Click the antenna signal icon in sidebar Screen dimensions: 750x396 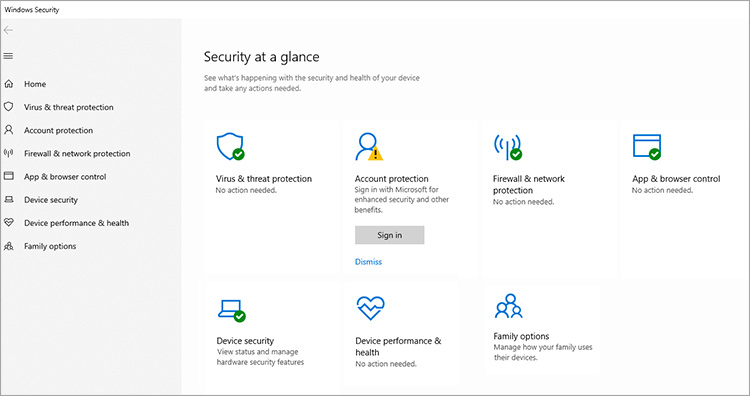point(9,153)
